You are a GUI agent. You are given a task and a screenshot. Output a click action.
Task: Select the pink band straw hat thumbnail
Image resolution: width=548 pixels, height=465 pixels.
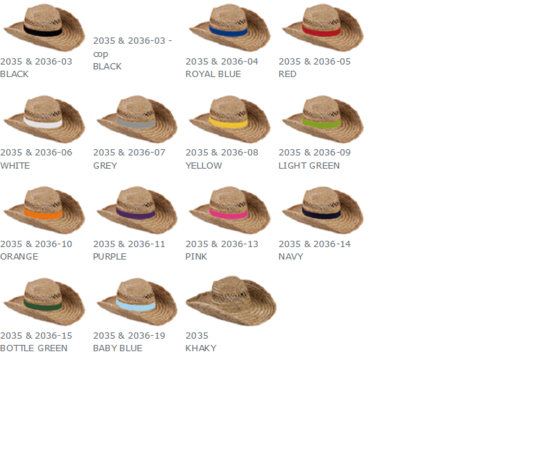coord(230,210)
